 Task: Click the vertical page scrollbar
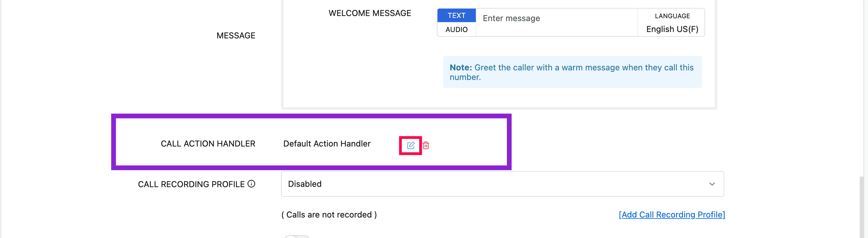(x=863, y=206)
